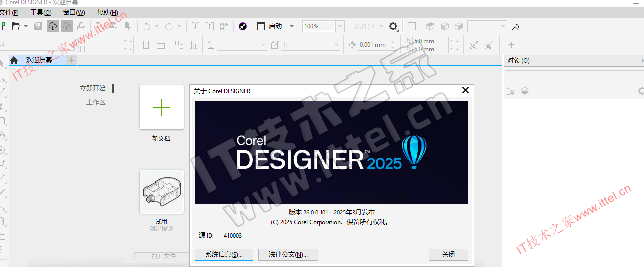This screenshot has width=644, height=267.
Task: Close the About Corel DESIGNER dialog with X
Action: coord(465,90)
